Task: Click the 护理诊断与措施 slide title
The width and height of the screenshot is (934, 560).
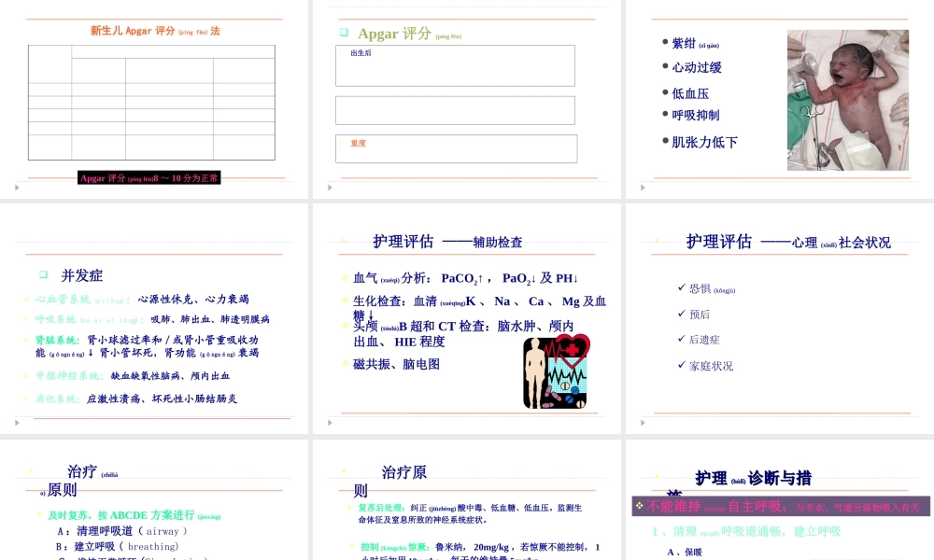Action: coord(753,478)
